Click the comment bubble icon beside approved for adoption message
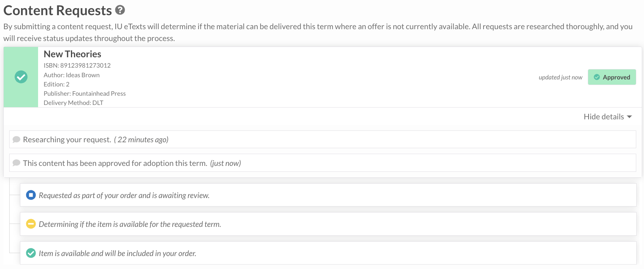This screenshot has height=269, width=644. pos(16,163)
